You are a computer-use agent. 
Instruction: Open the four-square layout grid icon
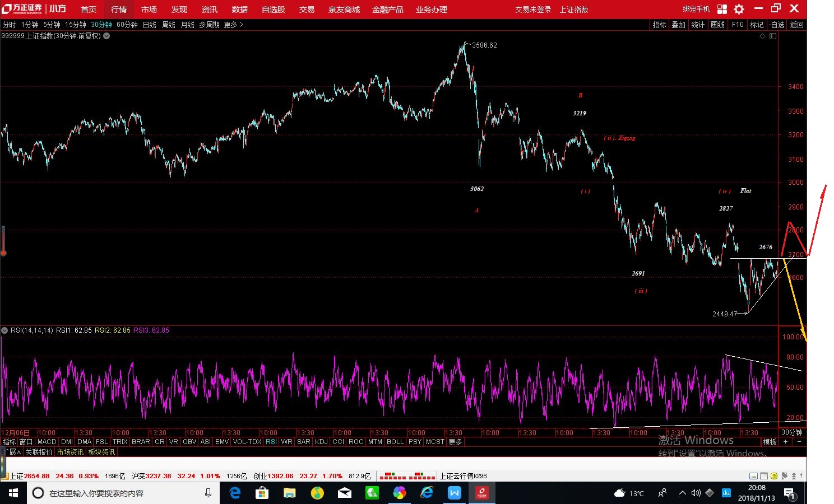[x=722, y=9]
